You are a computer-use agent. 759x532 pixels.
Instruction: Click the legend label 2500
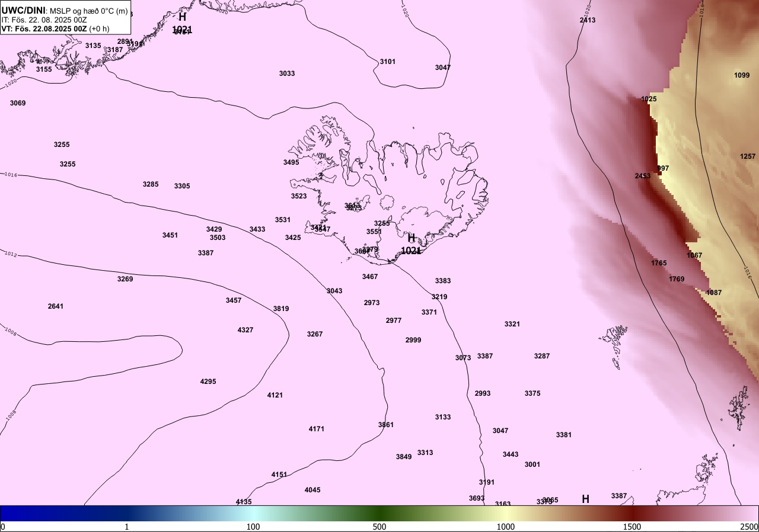tap(750, 527)
